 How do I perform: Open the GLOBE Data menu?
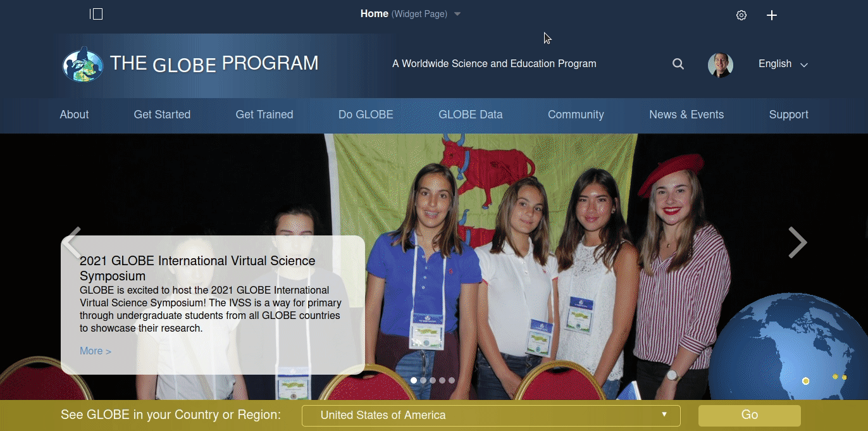[471, 115]
